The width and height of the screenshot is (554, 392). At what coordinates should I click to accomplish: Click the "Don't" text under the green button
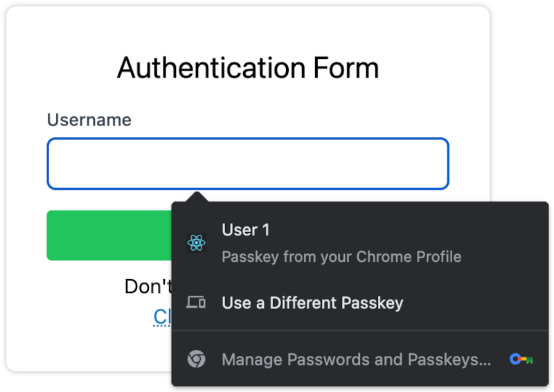point(148,286)
